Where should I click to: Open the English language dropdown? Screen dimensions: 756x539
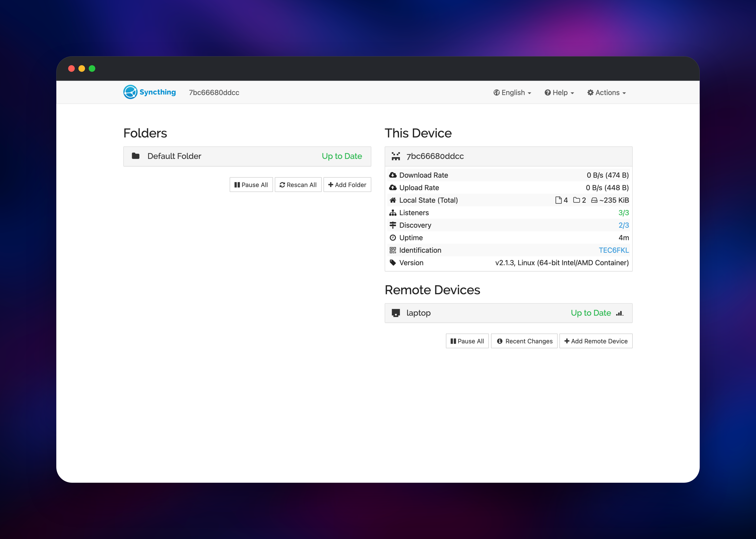click(512, 93)
